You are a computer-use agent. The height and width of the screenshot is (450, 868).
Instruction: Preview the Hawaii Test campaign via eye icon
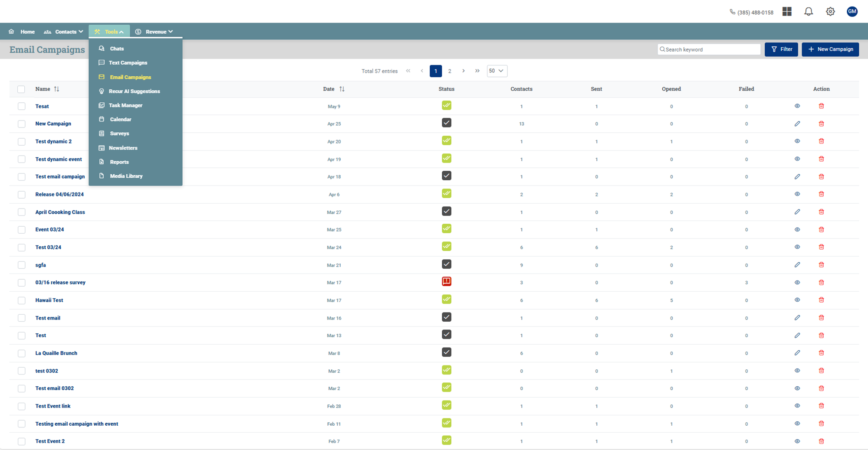[797, 300]
